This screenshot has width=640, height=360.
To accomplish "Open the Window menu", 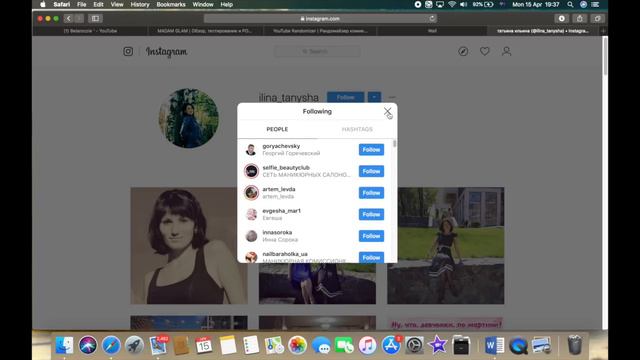I will [203, 4].
